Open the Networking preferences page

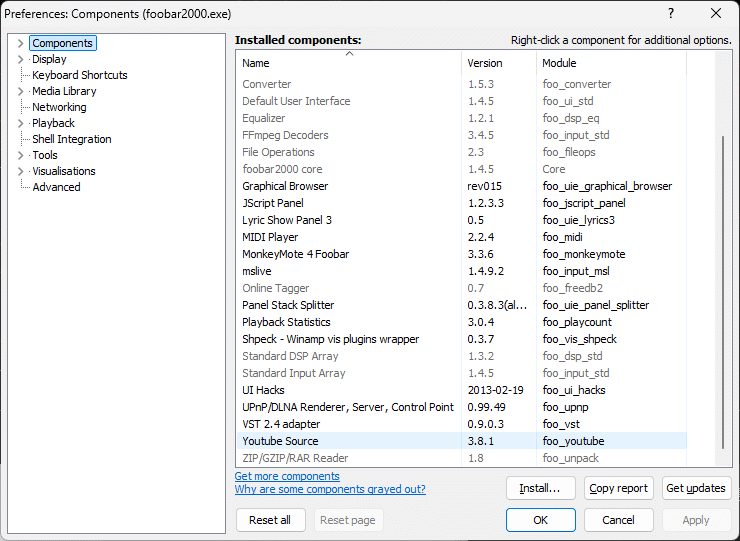(x=59, y=107)
